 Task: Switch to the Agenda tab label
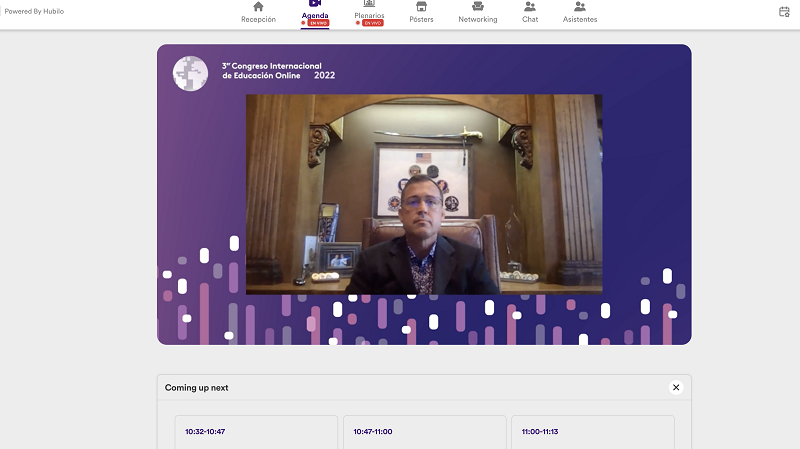(x=315, y=15)
